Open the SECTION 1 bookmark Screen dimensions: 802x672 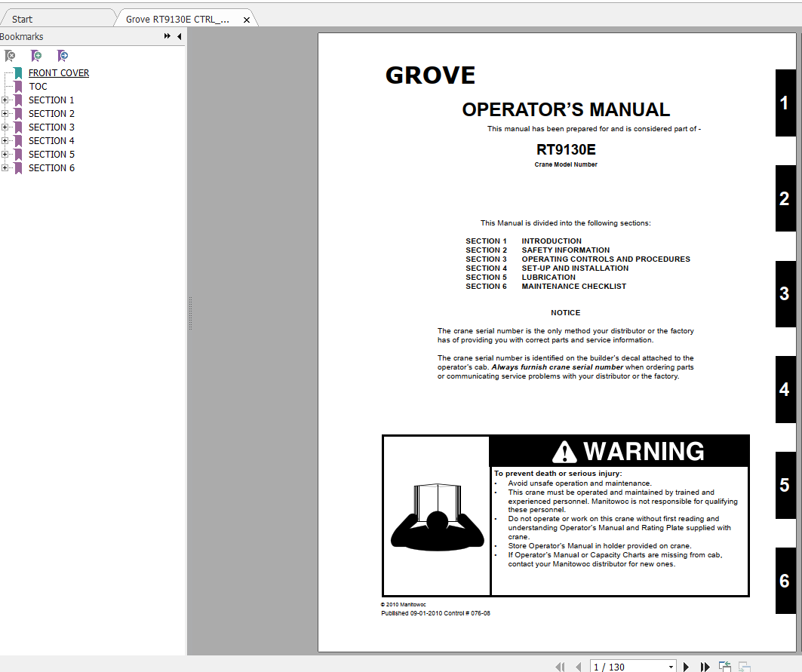point(51,100)
